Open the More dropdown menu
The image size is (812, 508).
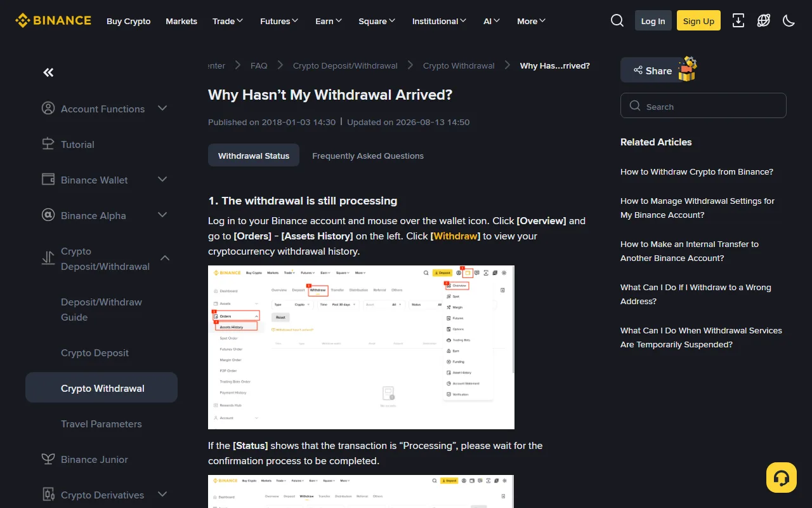531,21
